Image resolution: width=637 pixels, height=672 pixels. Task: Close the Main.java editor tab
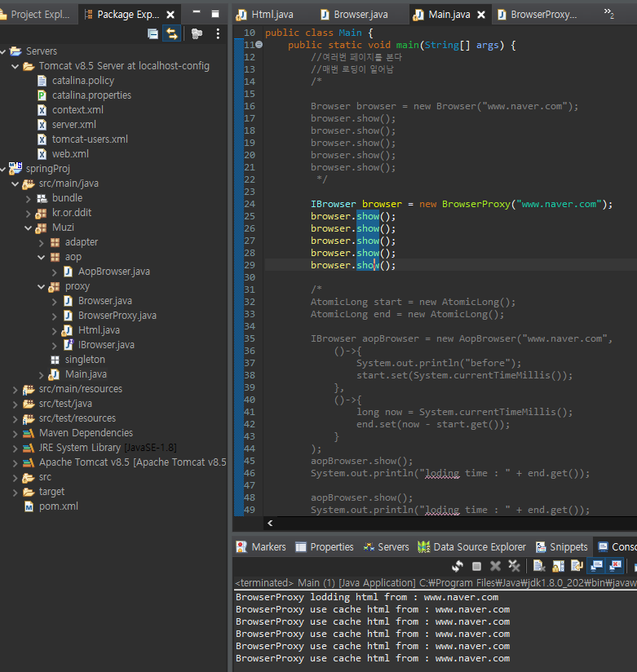tap(481, 15)
